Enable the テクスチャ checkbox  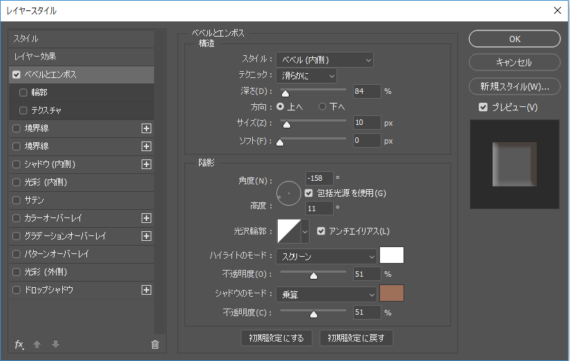point(23,110)
